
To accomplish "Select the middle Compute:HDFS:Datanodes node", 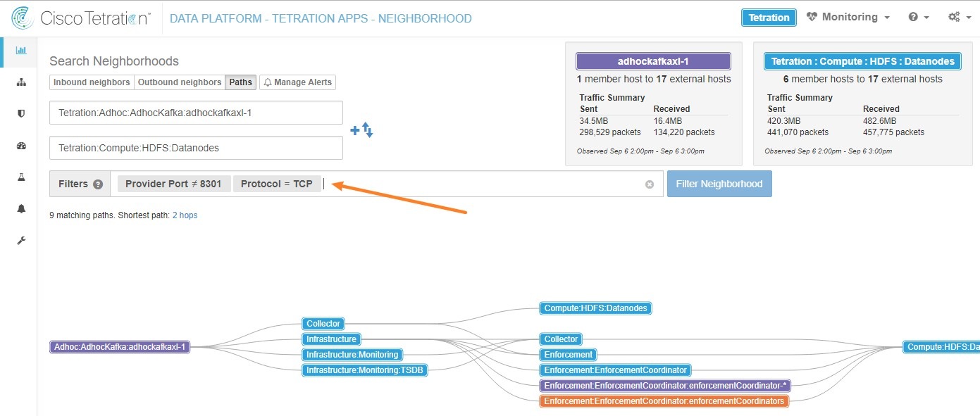I will click(x=595, y=308).
